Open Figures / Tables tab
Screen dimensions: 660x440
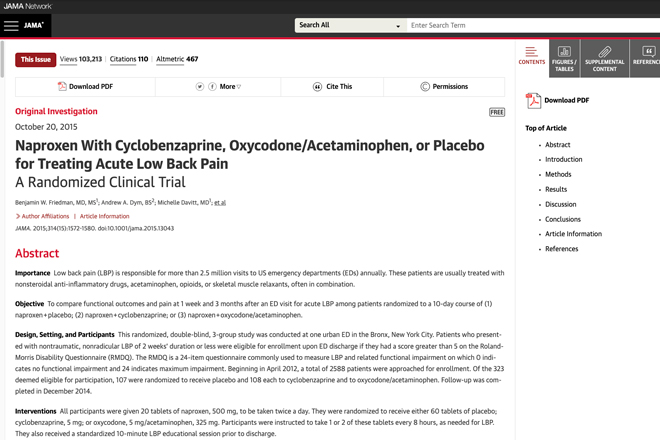tap(564, 59)
